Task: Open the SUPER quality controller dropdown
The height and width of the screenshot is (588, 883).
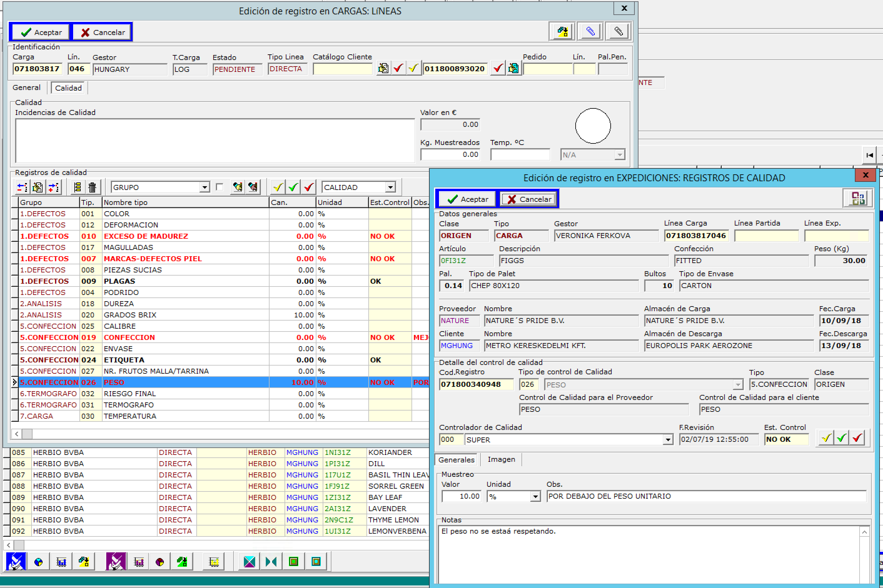Action: coord(668,440)
